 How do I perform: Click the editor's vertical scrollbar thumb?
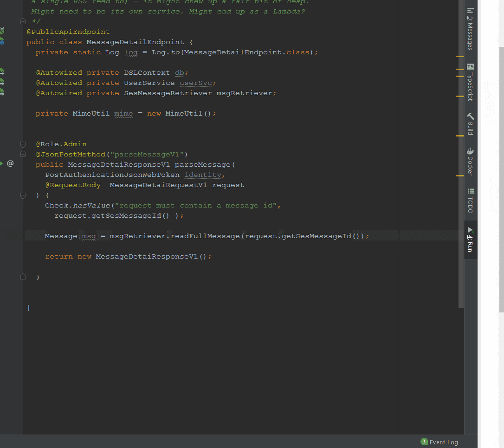click(x=461, y=154)
